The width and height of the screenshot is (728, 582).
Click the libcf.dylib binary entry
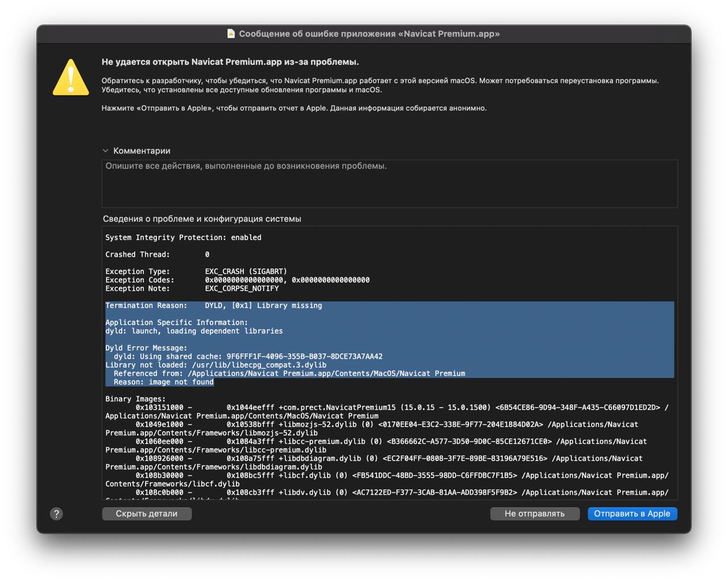(387, 480)
